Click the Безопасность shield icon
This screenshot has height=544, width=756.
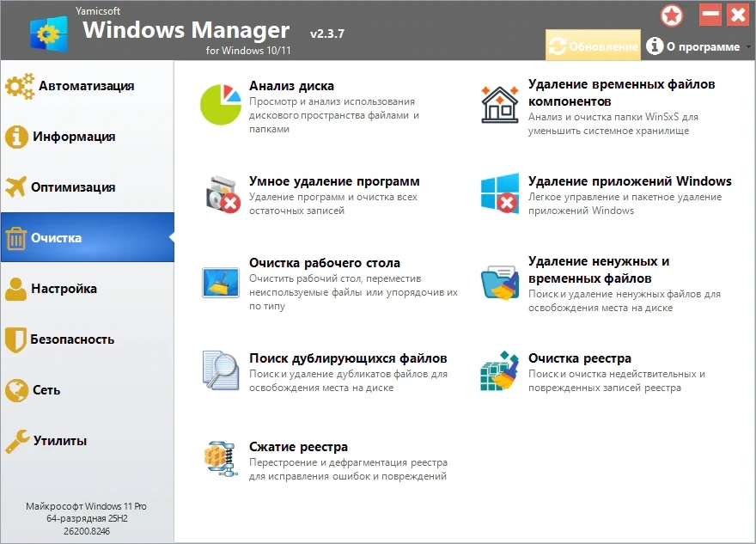(15, 339)
